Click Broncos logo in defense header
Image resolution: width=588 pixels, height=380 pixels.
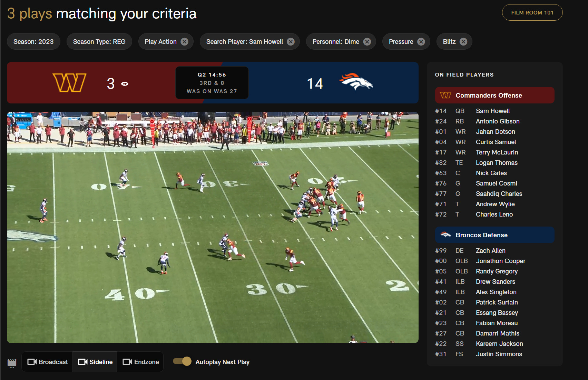(445, 235)
